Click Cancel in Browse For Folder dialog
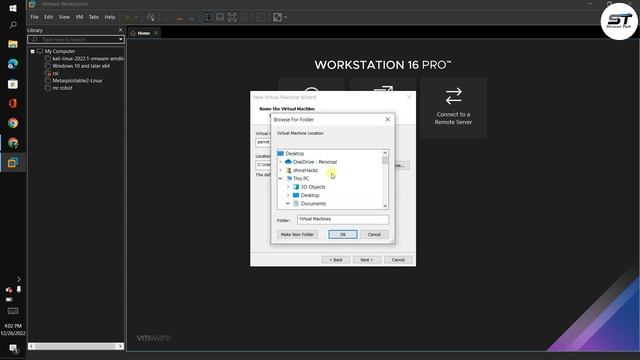This screenshot has width=640, height=360. pyautogui.click(x=374, y=235)
